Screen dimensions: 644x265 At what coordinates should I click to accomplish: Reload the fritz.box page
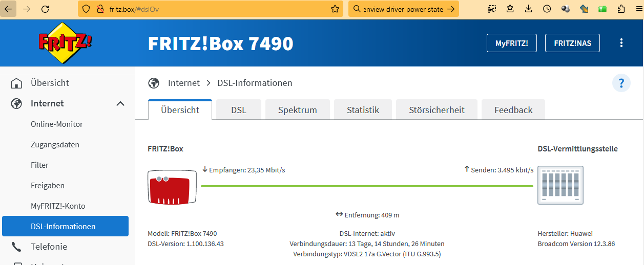46,9
